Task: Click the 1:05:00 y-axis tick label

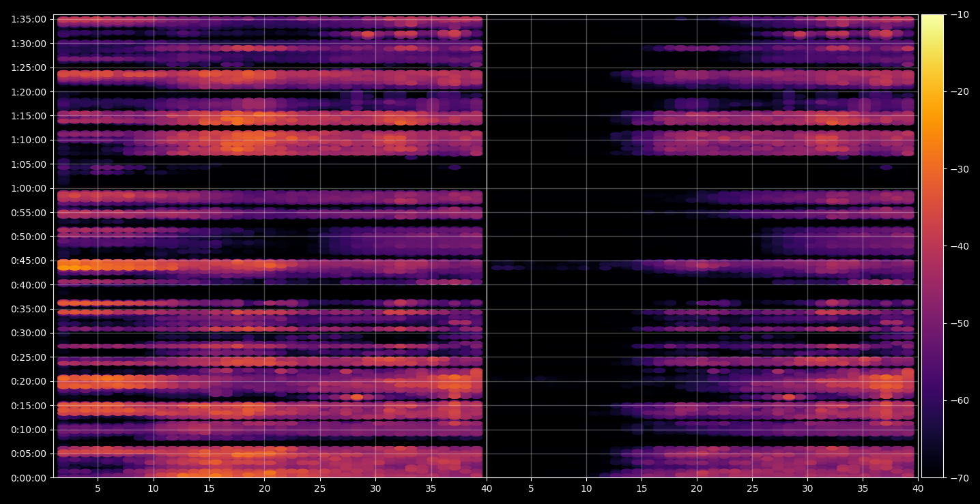Action: tap(29, 164)
